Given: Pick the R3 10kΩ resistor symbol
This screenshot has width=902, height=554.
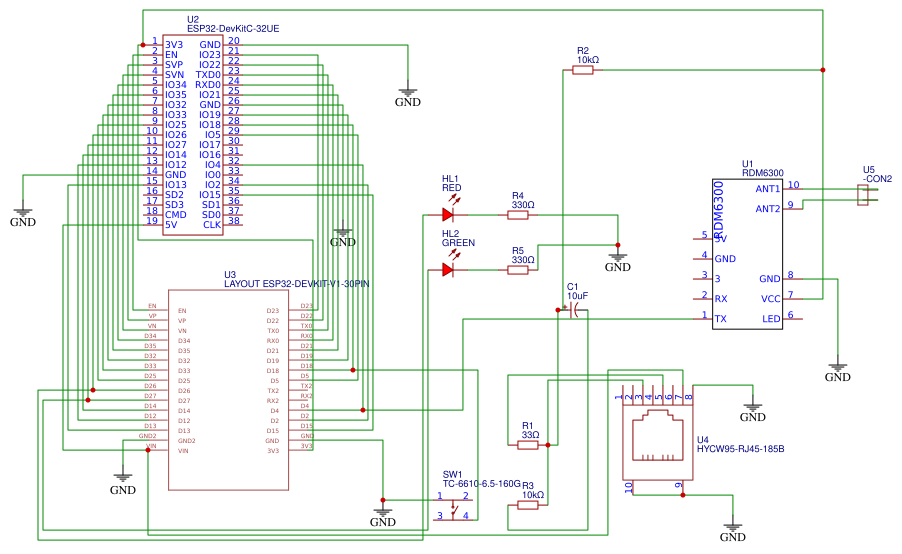Looking at the screenshot, I should 528,505.
